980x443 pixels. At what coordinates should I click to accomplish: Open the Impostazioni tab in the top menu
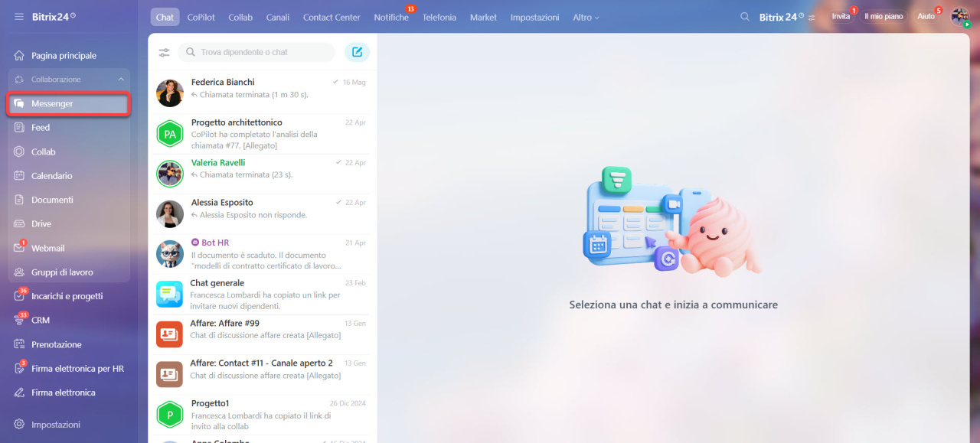tap(534, 17)
